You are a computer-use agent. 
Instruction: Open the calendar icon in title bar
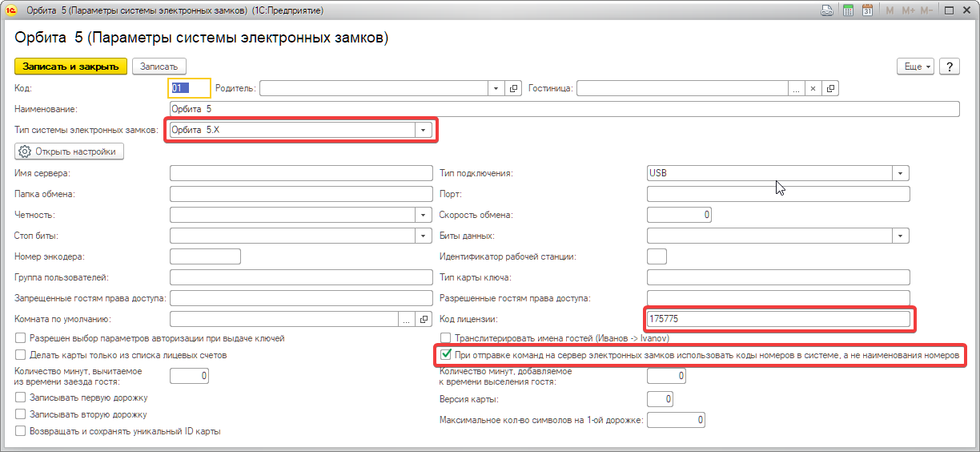tap(867, 11)
